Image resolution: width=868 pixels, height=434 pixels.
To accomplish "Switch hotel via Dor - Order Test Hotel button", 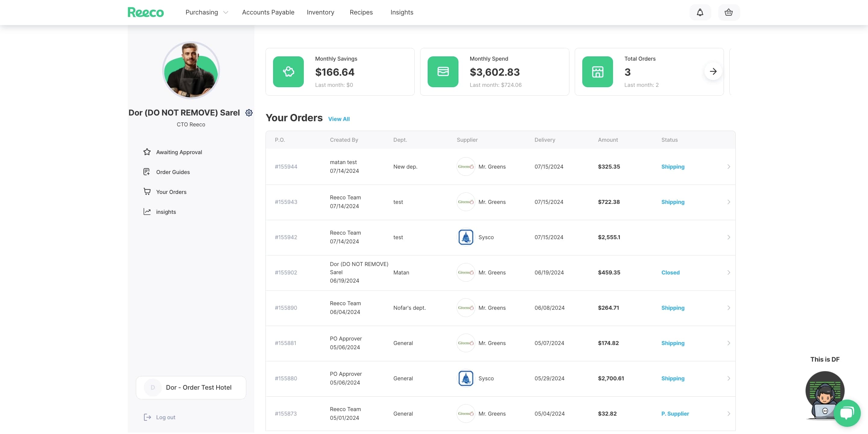I will click(191, 388).
